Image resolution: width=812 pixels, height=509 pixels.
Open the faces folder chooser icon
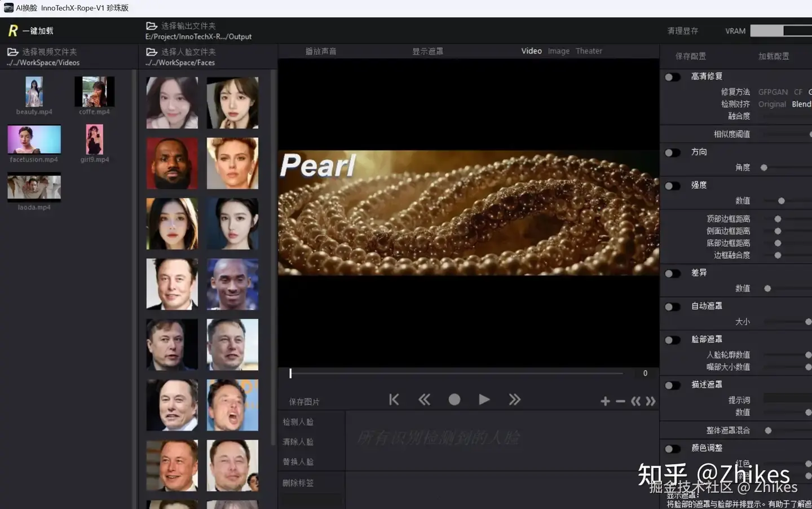(151, 51)
